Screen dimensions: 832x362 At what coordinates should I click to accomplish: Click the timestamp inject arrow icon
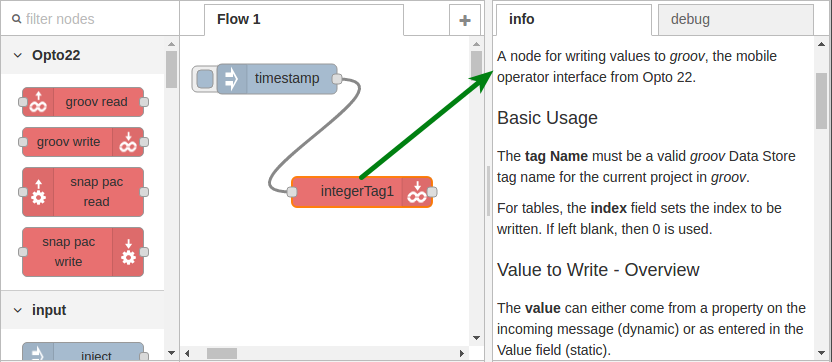coord(232,79)
